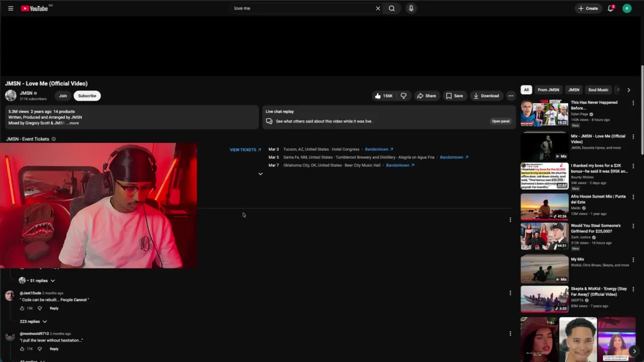Show info for JMSN Event Tickets
The height and width of the screenshot is (362, 644).
coord(54,139)
